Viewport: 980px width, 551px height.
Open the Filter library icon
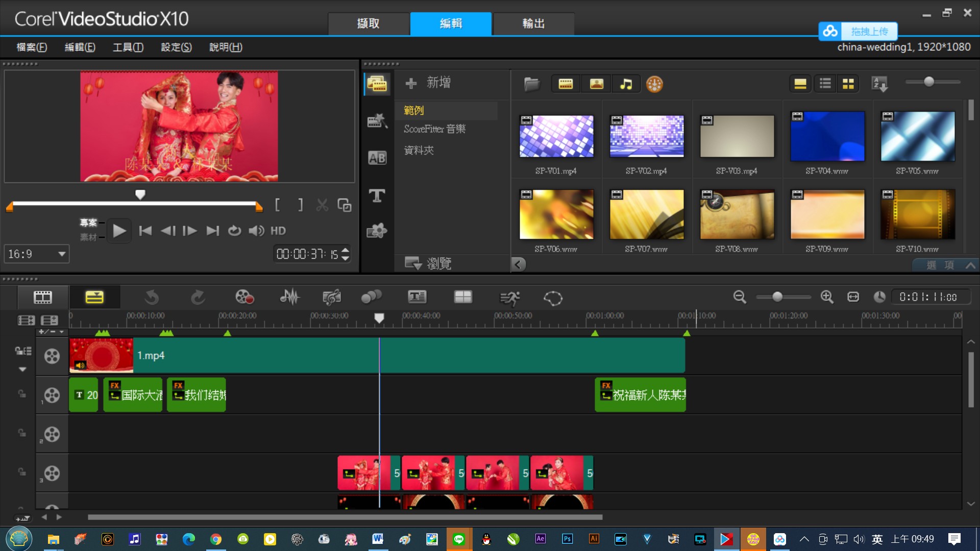[377, 231]
